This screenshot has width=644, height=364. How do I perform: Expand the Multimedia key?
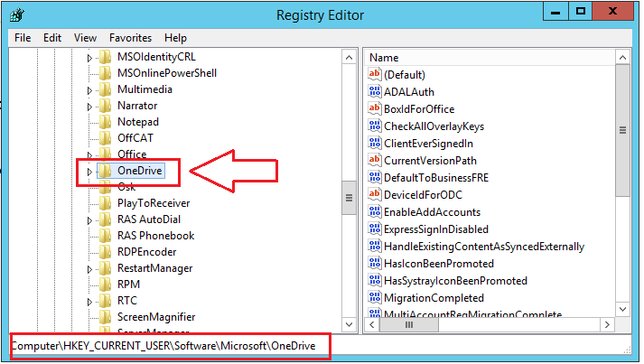click(89, 90)
